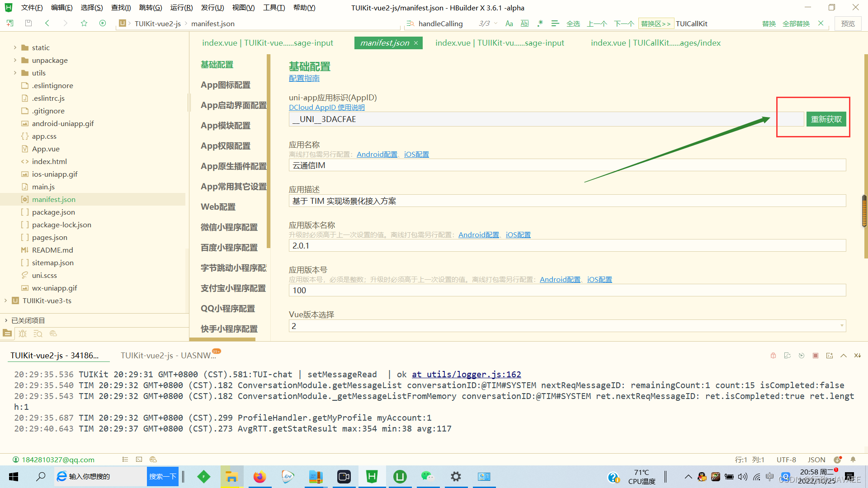Open the 工具(T) menu
This screenshot has width=868, height=488.
click(x=274, y=8)
